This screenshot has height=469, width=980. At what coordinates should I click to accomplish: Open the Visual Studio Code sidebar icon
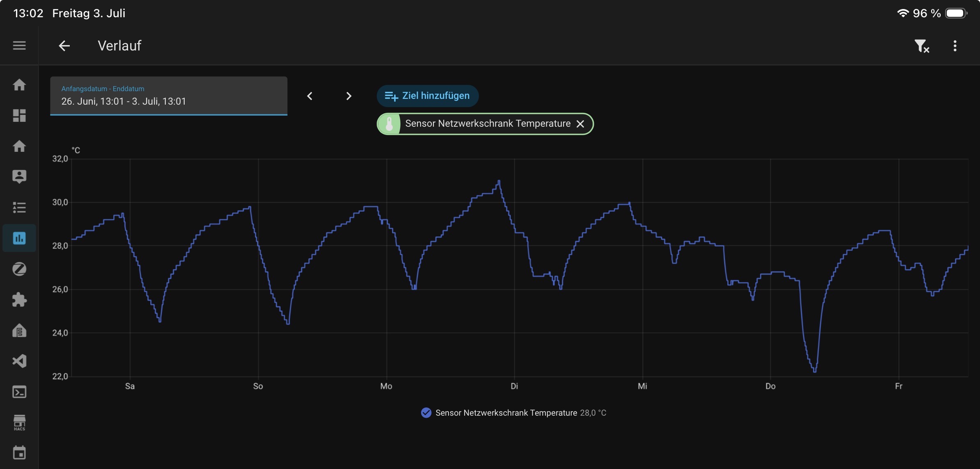[x=19, y=361]
